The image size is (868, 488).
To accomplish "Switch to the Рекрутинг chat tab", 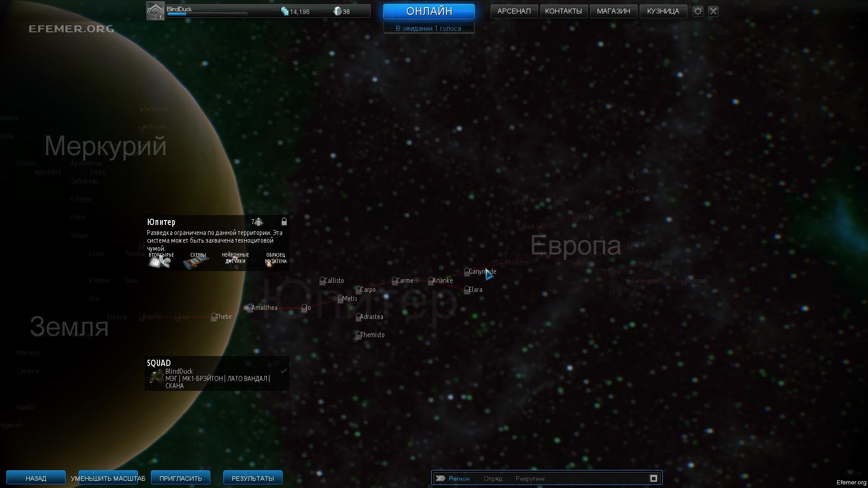I will 530,479.
